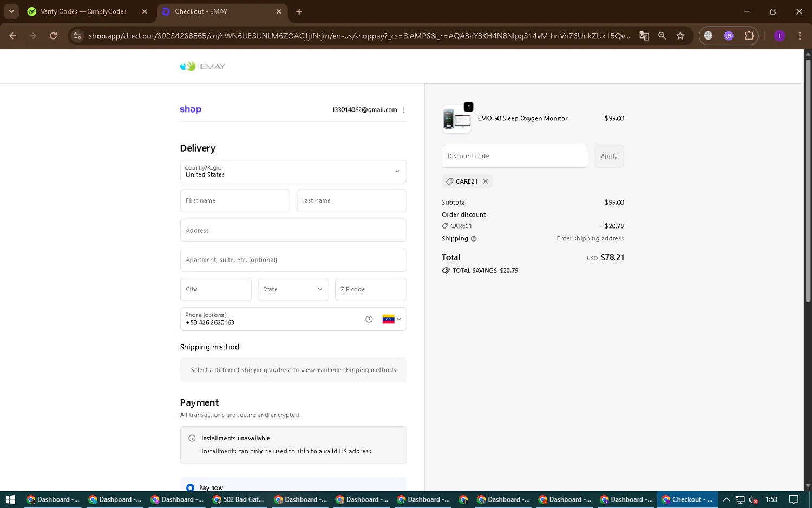
Task: Open the State dropdown
Action: [293, 289]
